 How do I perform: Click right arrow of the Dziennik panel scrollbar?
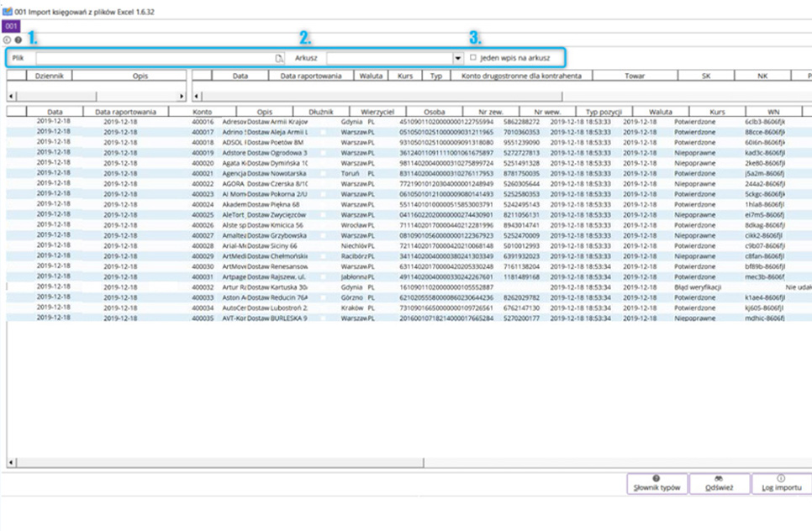click(x=182, y=97)
